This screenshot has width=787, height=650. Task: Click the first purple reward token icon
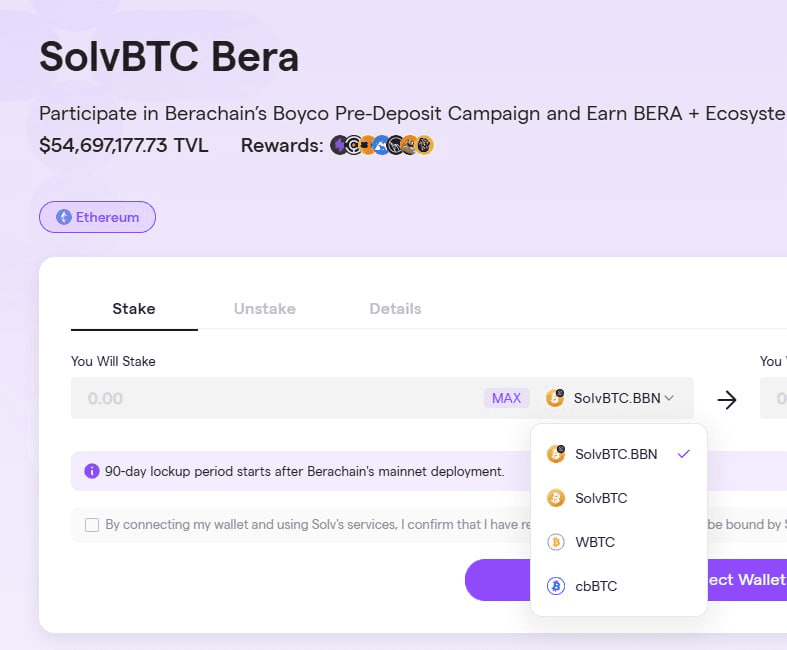(x=339, y=146)
